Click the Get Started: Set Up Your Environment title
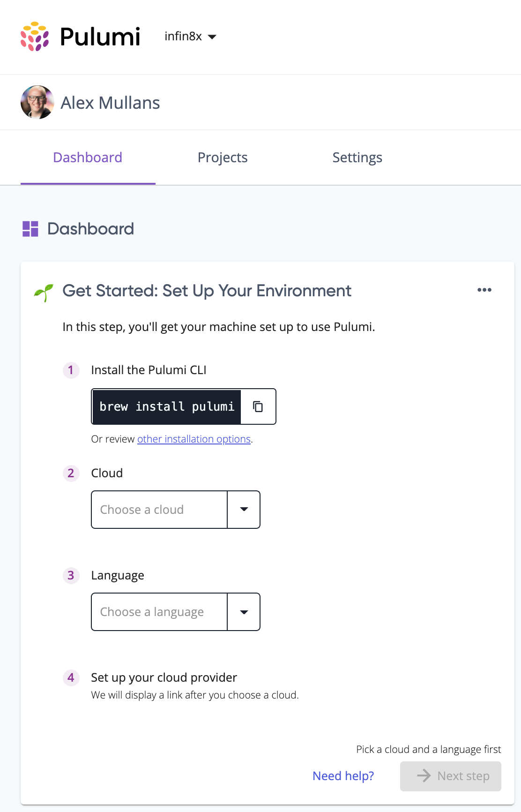 click(x=207, y=291)
